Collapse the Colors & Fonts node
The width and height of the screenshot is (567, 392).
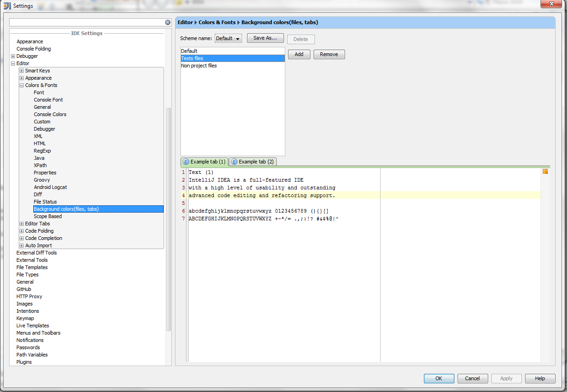[21, 86]
